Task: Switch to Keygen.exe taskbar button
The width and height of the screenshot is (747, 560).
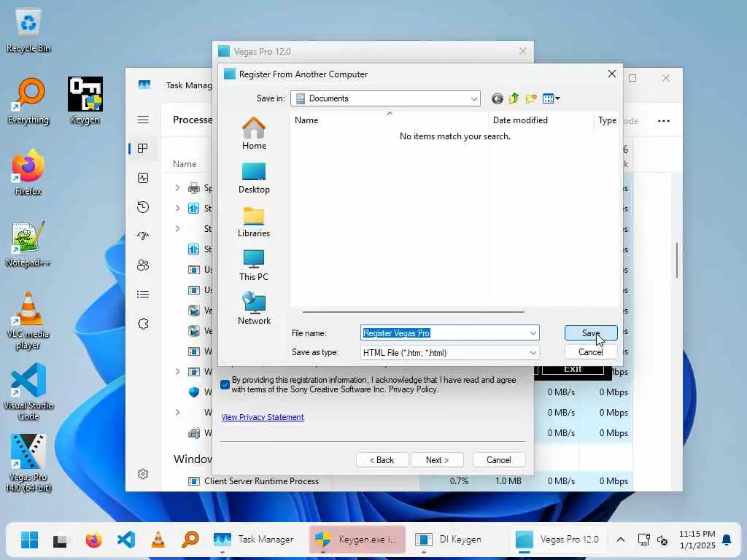Action: coord(357,540)
